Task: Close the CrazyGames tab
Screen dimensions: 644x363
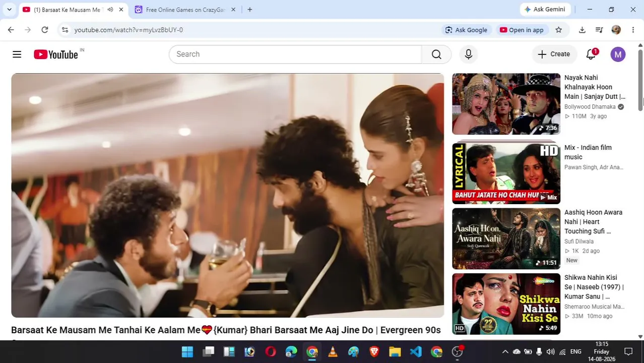Action: click(x=233, y=10)
